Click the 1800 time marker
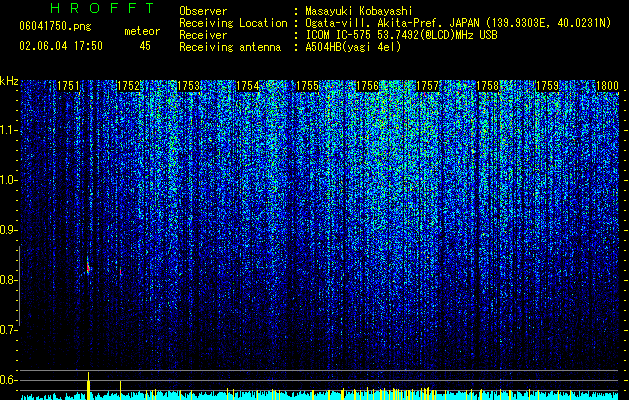This screenshot has height=400, width=629. [607, 86]
